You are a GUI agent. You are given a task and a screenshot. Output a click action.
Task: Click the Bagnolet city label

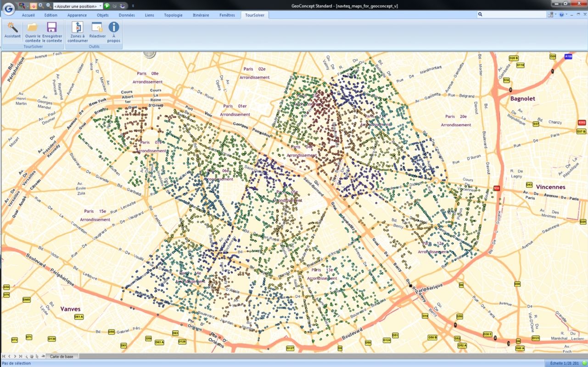[x=523, y=99]
